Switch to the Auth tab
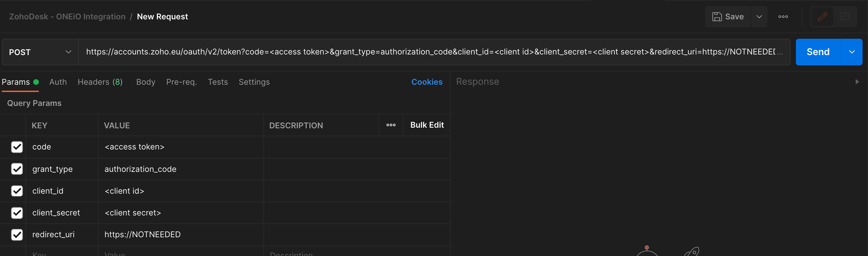Screen dimensions: 868x256 [x=58, y=82]
